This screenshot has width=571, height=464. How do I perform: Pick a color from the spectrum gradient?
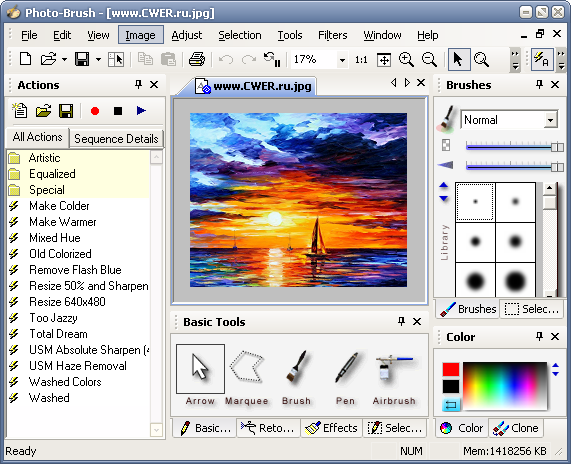point(505,385)
